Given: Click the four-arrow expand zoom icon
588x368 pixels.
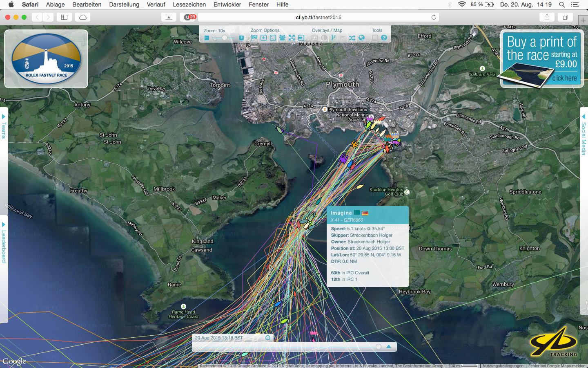Looking at the screenshot, I should [292, 38].
